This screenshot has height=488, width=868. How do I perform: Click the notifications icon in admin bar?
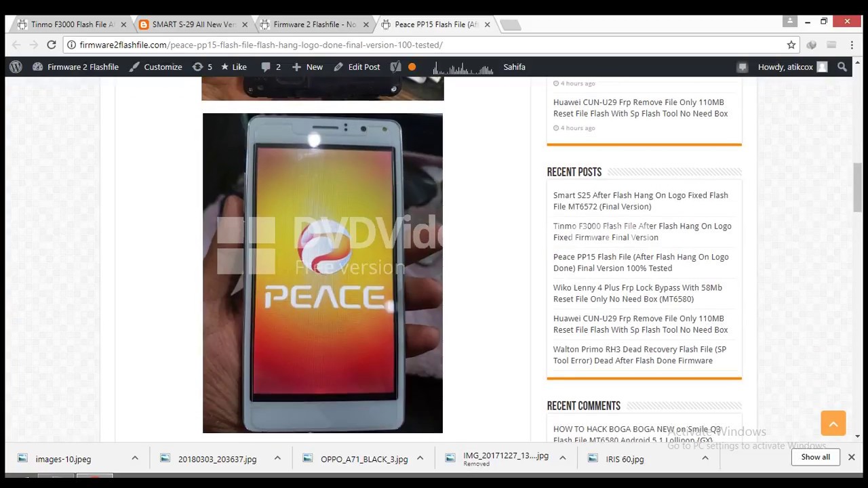(x=742, y=67)
